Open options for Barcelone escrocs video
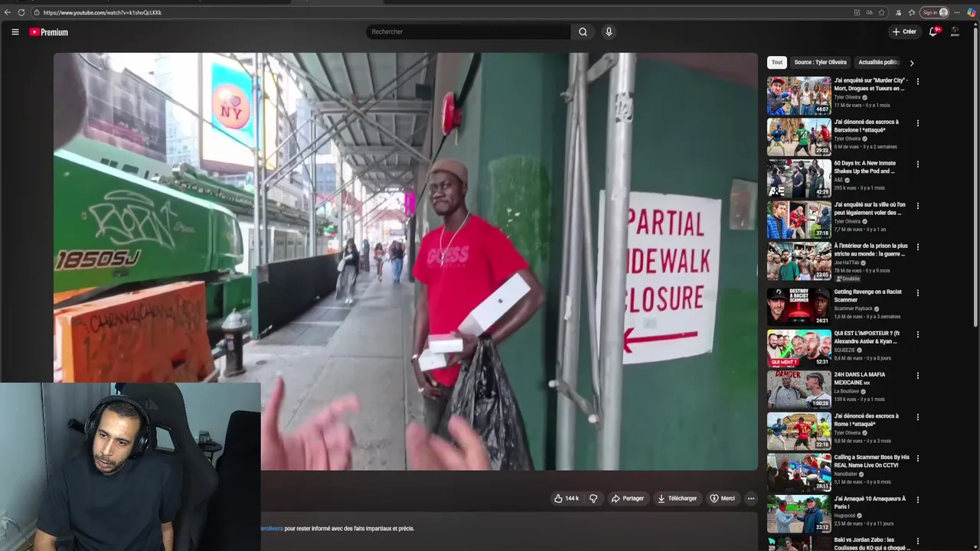Viewport: 980px width, 551px height. point(918,122)
